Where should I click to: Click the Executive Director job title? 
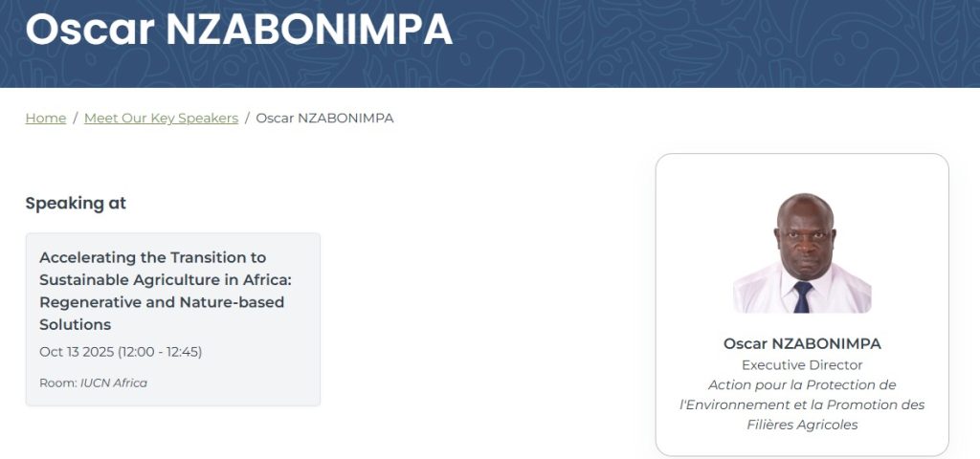click(802, 365)
